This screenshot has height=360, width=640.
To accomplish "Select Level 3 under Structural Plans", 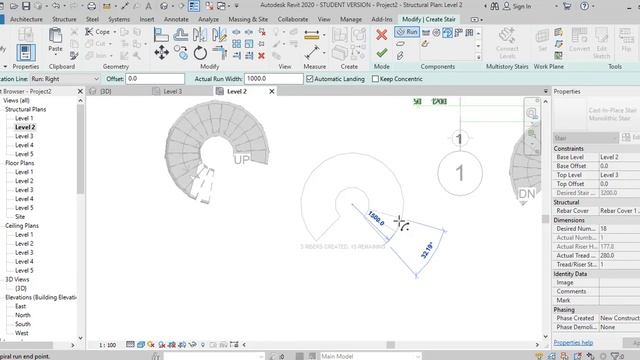I will [x=24, y=136].
